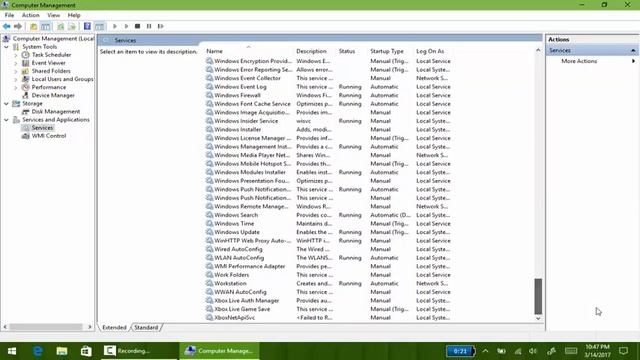Click the Stop Service square icon
640x360 pixels.
click(x=138, y=26)
